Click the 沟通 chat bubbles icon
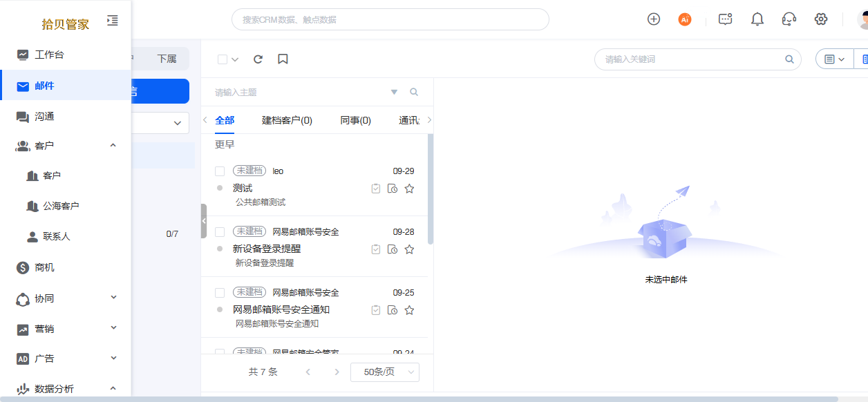Screen dimensions: 868x402 (23, 117)
